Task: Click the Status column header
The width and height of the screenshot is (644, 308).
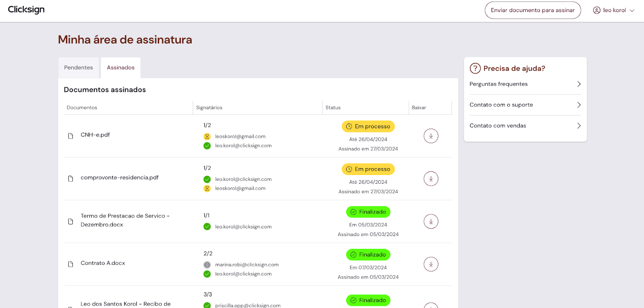Action: tap(333, 107)
